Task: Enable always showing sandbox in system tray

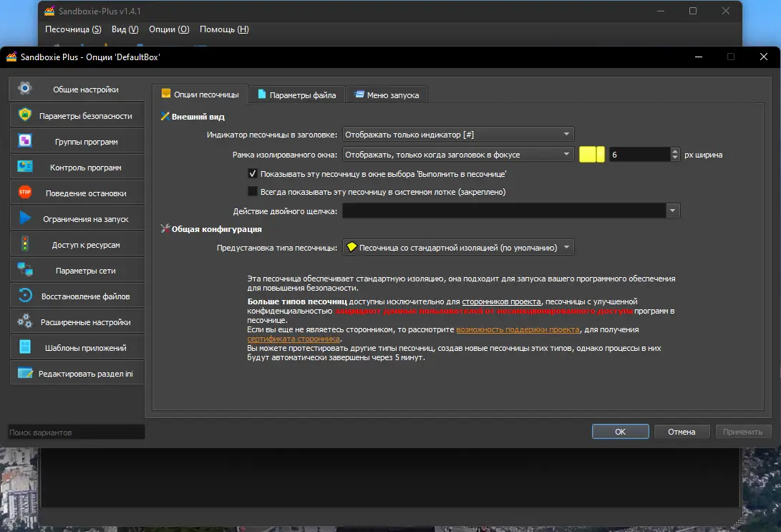Action: click(253, 192)
